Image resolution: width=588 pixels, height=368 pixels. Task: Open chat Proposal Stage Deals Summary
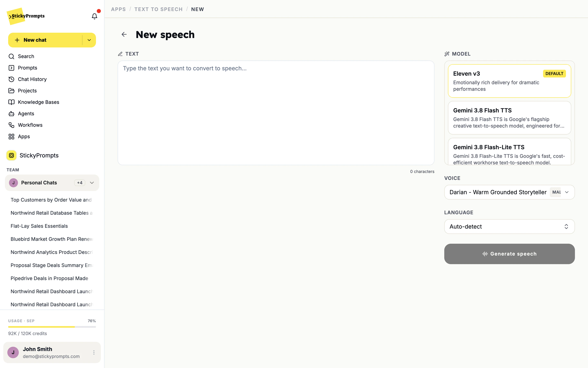point(52,265)
